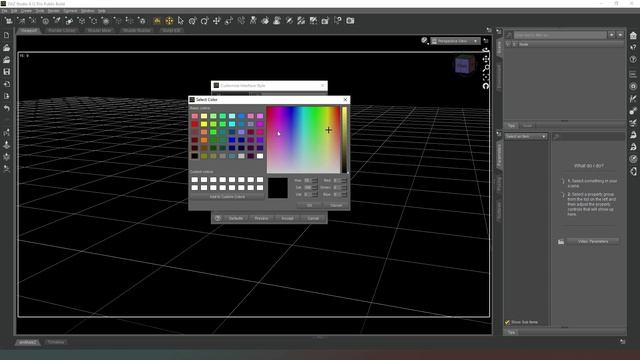This screenshot has width=640, height=360.
Task: Open a new file from left sidebar
Action: [7, 36]
